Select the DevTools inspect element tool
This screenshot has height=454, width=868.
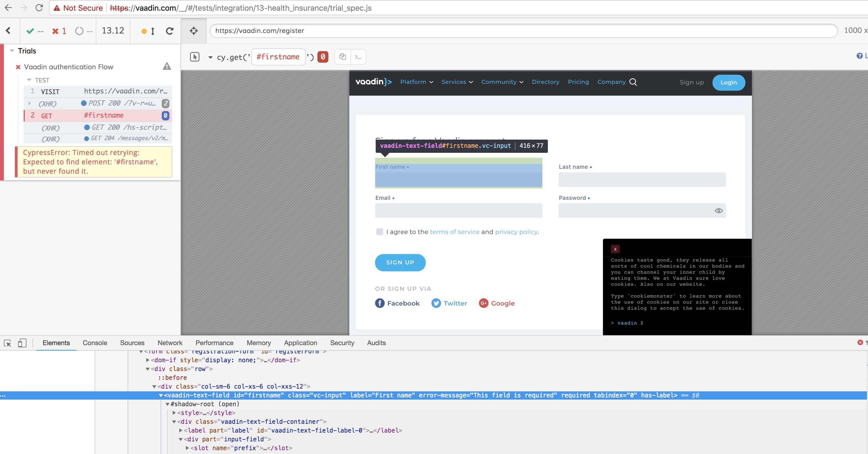[x=7, y=343]
